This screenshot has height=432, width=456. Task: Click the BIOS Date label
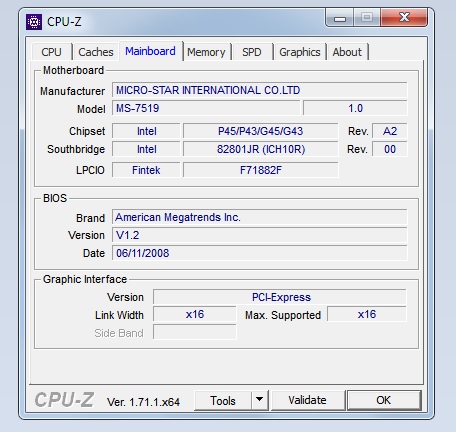pyautogui.click(x=94, y=253)
